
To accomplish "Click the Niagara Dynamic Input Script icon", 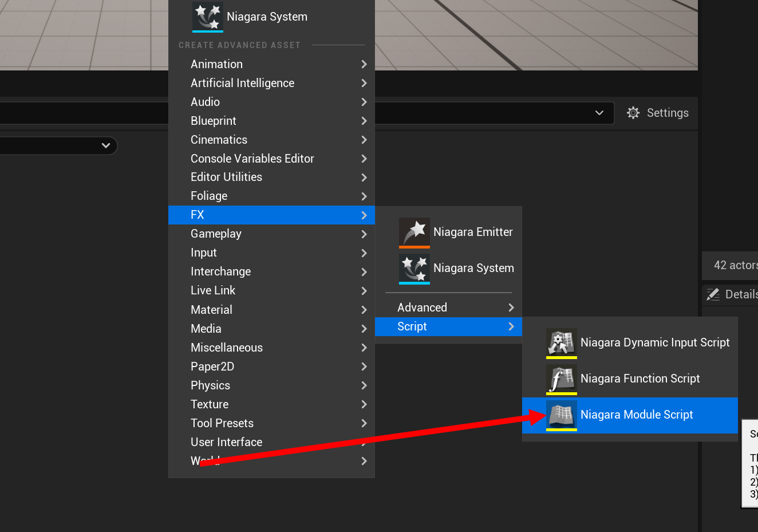I will click(x=562, y=343).
